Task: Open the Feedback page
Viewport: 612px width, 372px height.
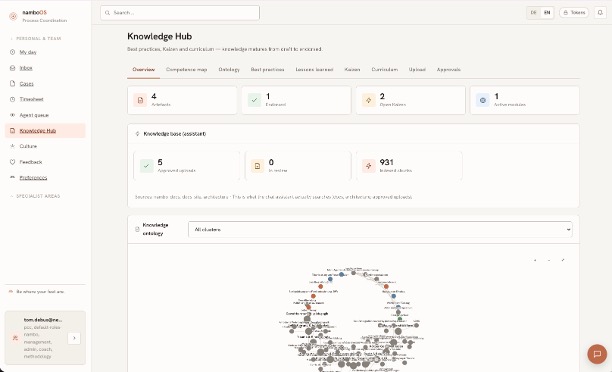Action: 30,162
